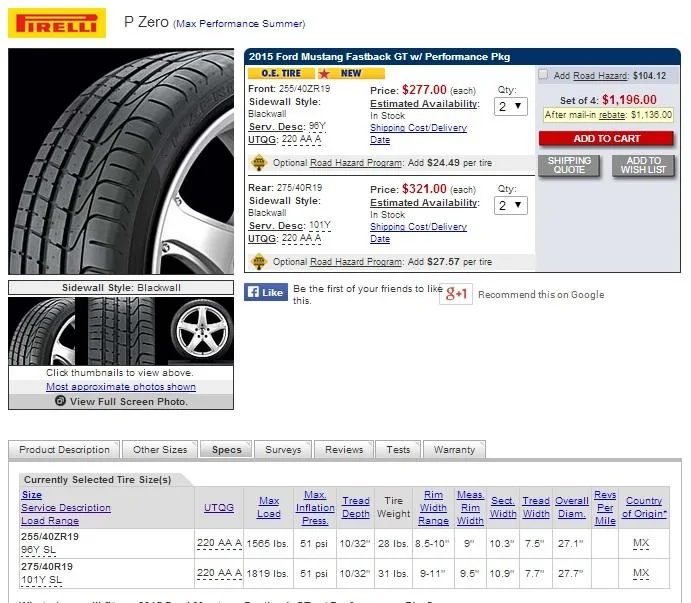
Task: Click the Revs Per Mile column header
Action: [605, 508]
